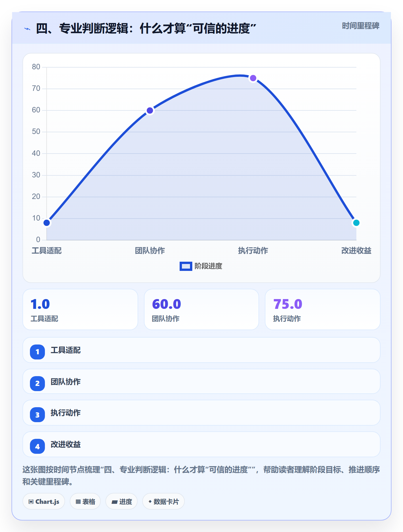403x532 pixels.
Task: Click the x-axis label 团队协作
Action: click(x=150, y=251)
